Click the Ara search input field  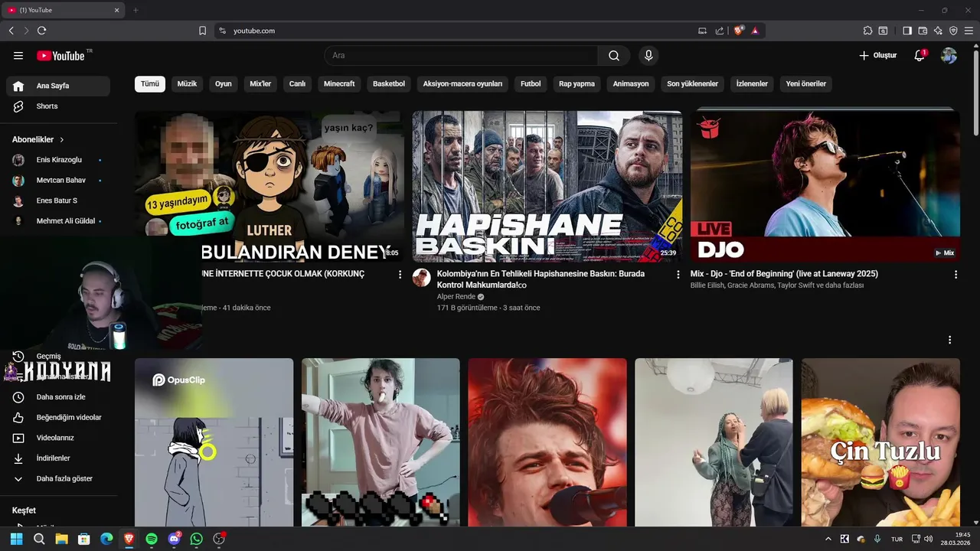(462, 56)
